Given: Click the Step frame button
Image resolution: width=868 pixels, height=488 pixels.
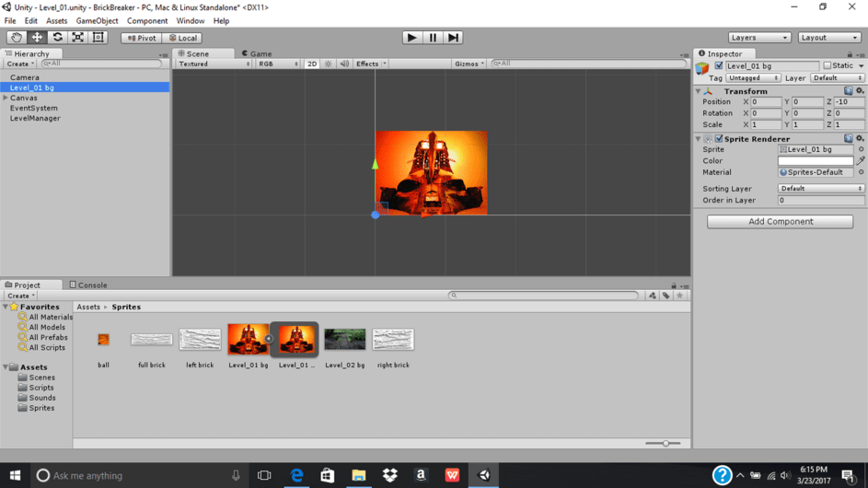Looking at the screenshot, I should [x=453, y=38].
